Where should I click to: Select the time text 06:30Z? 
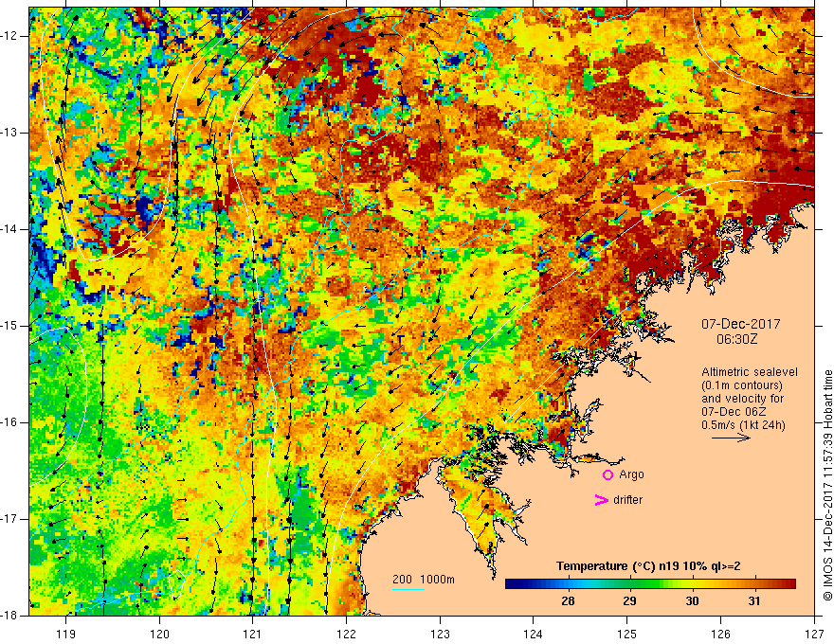click(x=736, y=339)
